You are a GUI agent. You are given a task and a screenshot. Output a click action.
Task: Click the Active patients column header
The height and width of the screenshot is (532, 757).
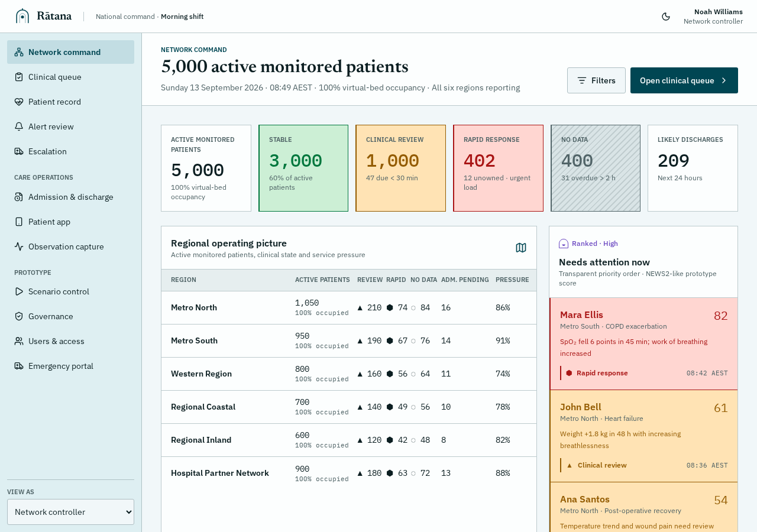(x=322, y=280)
